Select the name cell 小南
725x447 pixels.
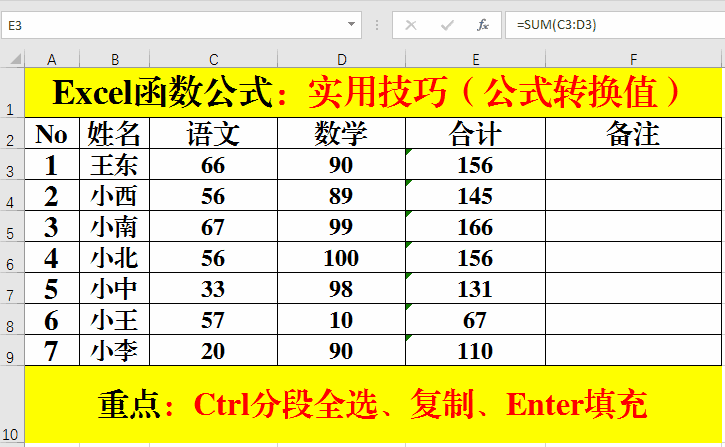tap(115, 226)
